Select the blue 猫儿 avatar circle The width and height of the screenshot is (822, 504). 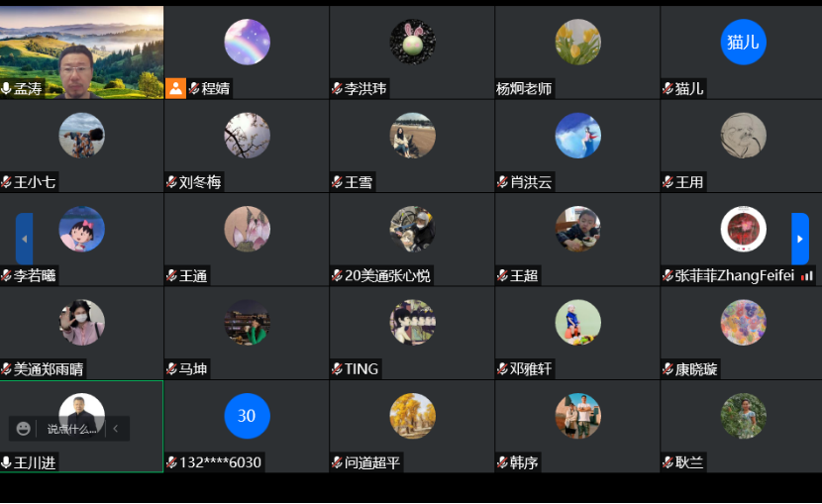click(x=744, y=42)
